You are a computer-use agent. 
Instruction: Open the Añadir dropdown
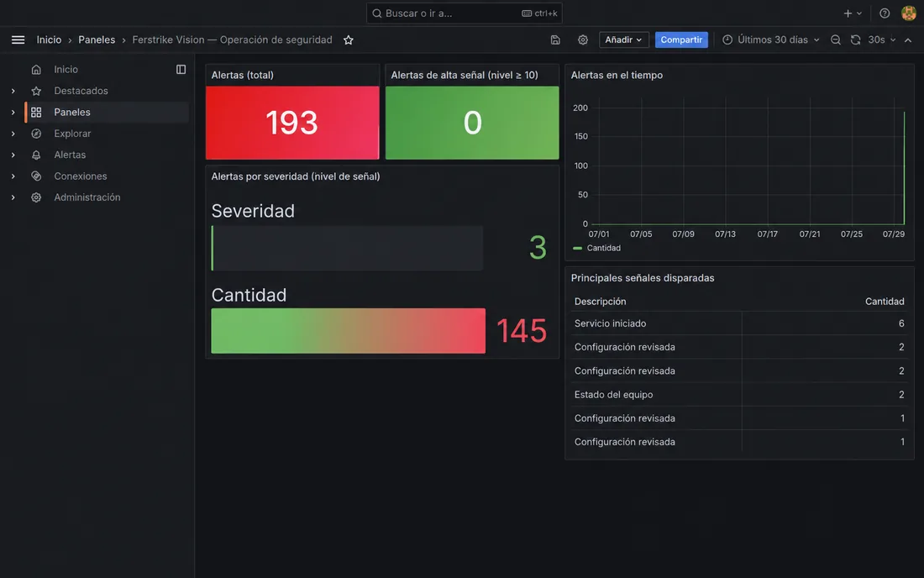pyautogui.click(x=623, y=39)
